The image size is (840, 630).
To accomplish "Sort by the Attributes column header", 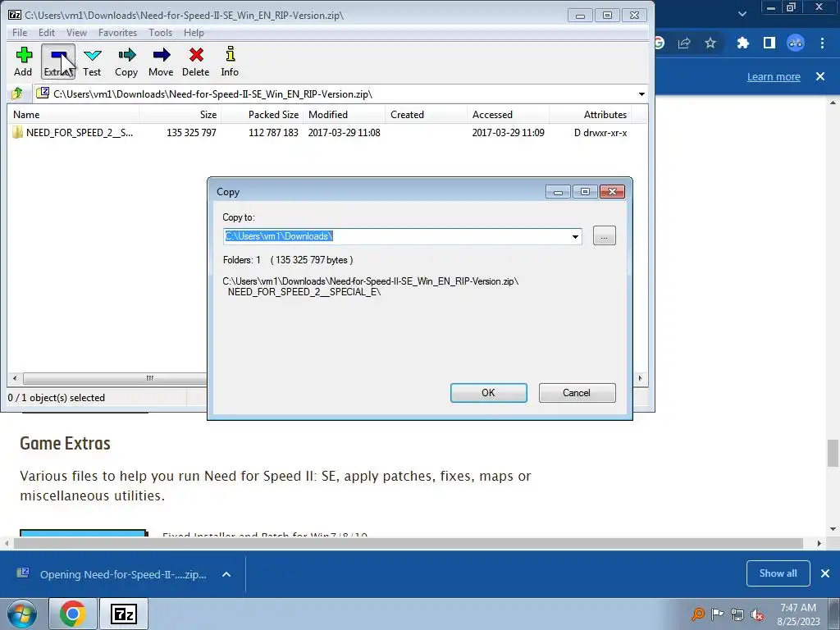I will tap(590, 115).
